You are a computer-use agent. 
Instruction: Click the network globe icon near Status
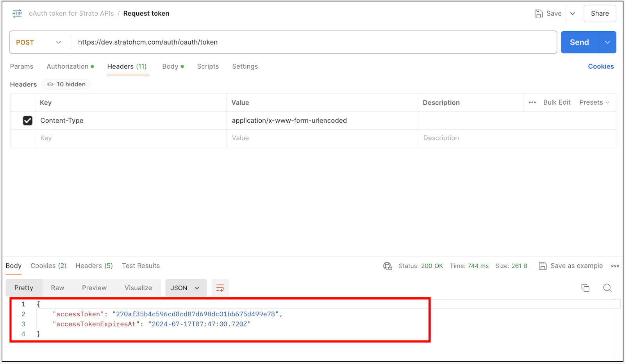(387, 266)
